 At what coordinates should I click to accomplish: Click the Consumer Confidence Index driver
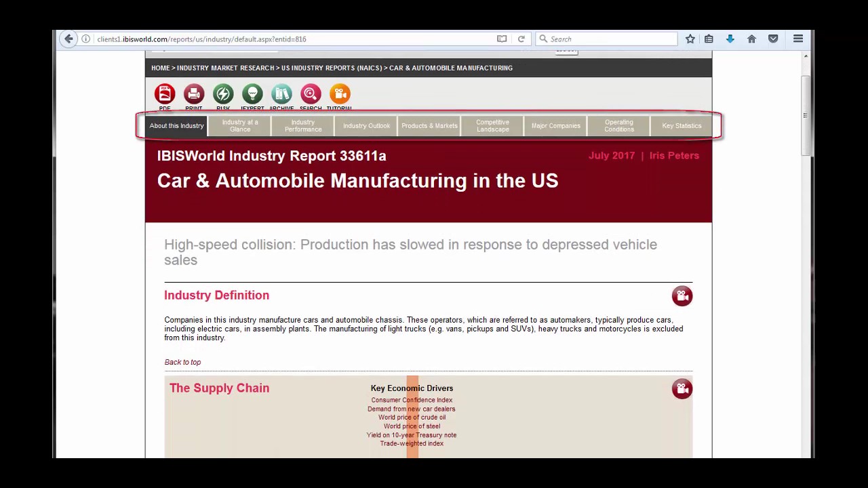[412, 400]
